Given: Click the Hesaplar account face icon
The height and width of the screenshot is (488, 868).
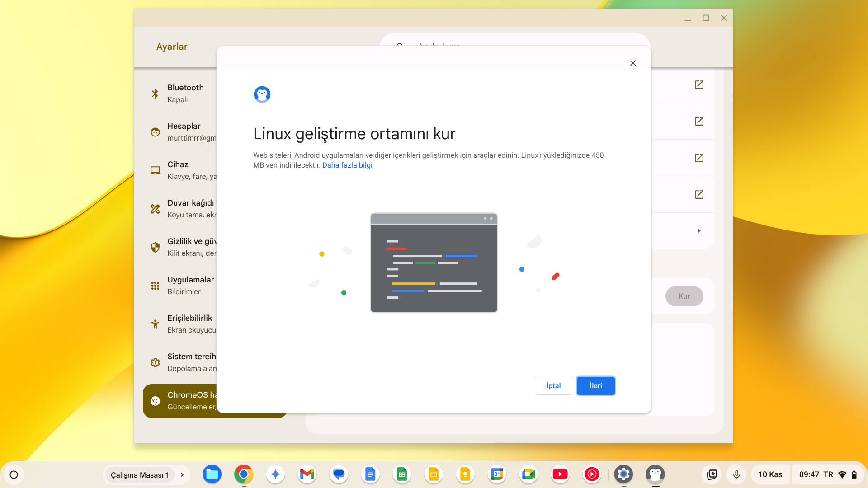Looking at the screenshot, I should (155, 132).
